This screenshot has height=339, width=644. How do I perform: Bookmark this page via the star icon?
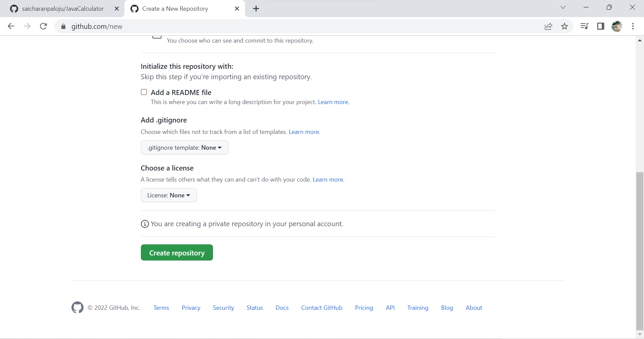[x=565, y=27]
